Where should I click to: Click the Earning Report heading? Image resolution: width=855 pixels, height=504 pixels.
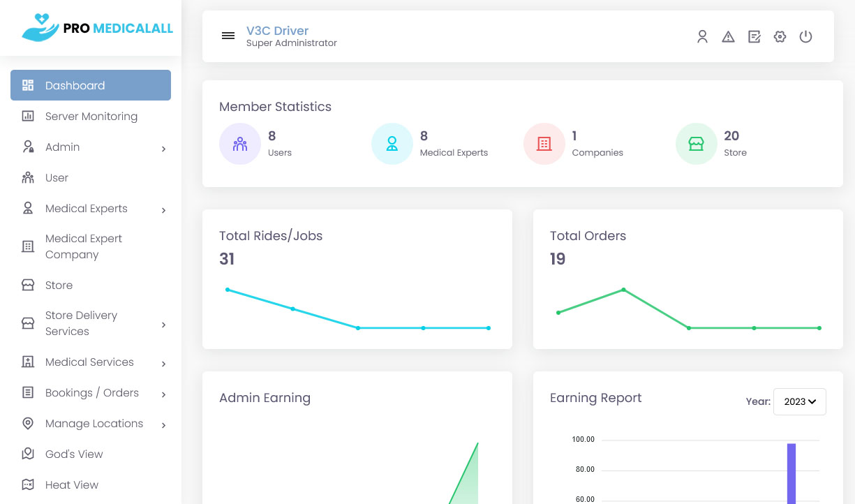click(595, 398)
